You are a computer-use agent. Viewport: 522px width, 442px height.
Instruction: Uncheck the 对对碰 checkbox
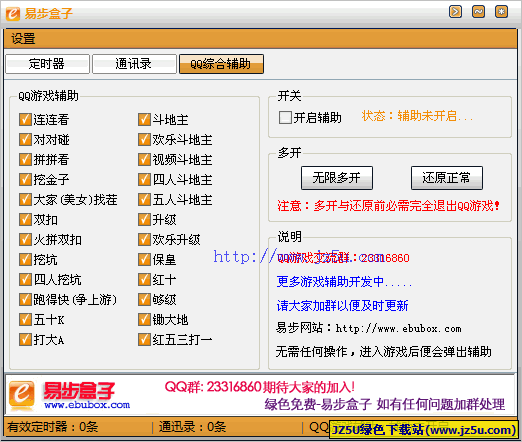[25, 139]
